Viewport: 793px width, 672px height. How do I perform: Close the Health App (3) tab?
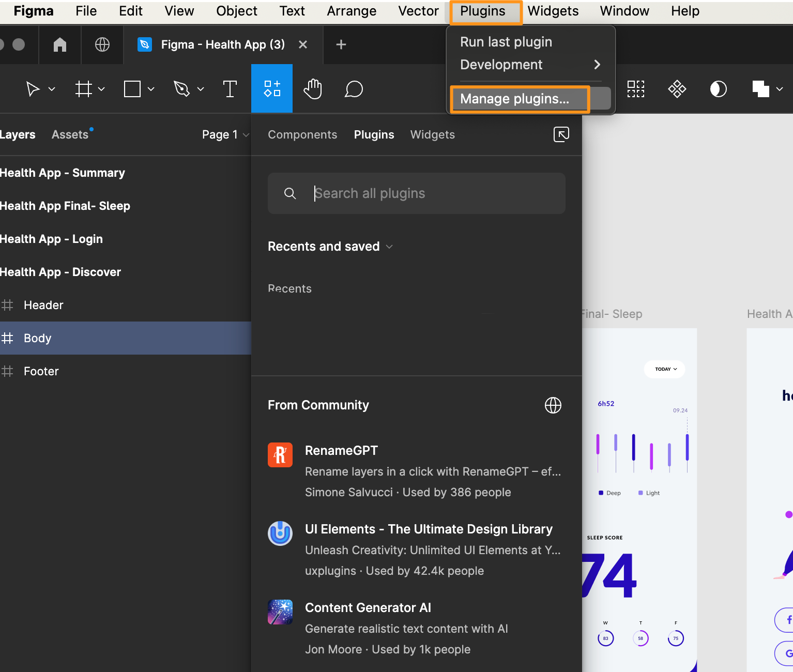303,44
